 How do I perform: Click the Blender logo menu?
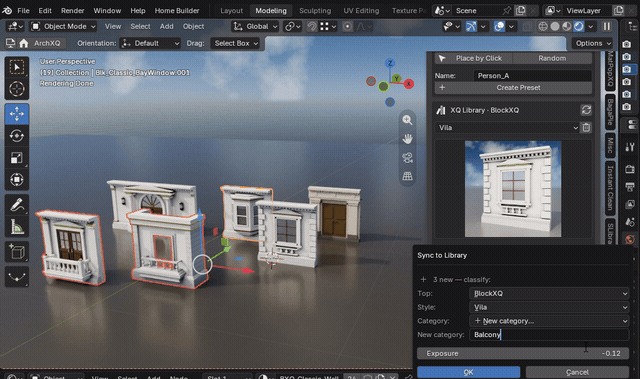[x=7, y=11]
